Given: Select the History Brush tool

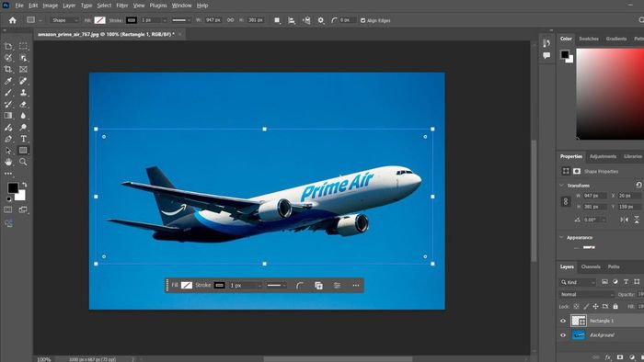Looking at the screenshot, I should tap(8, 104).
